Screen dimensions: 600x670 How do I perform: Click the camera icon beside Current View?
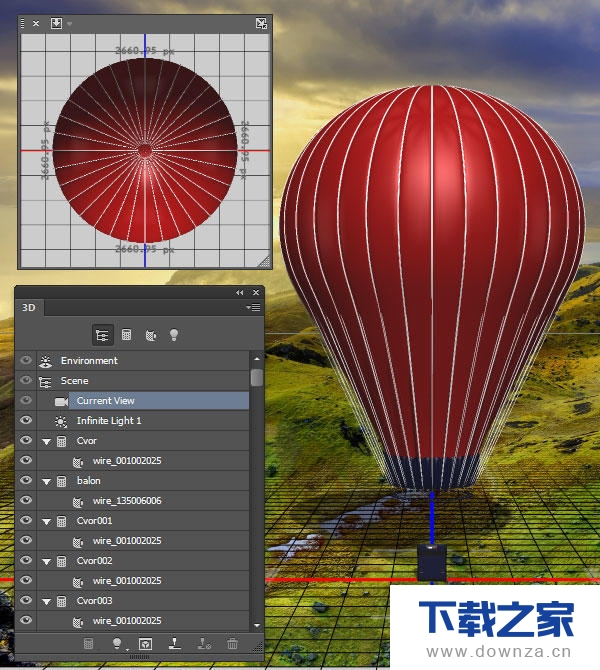pyautogui.click(x=62, y=401)
